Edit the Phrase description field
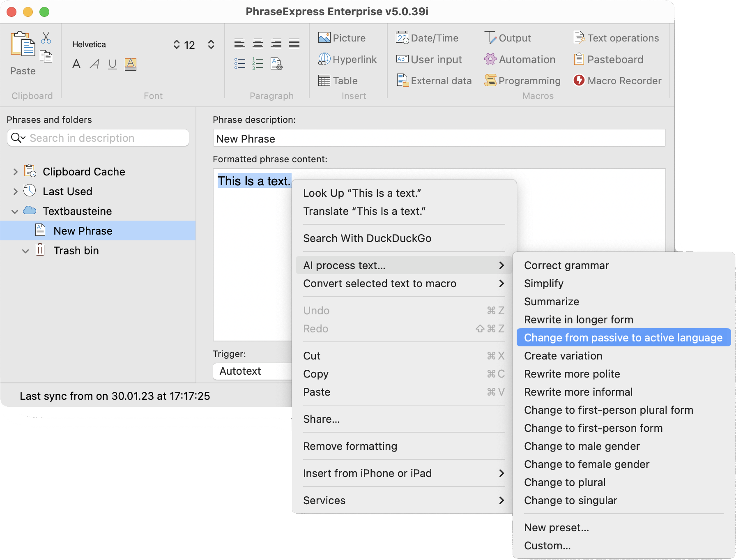The image size is (736, 560). click(x=439, y=138)
